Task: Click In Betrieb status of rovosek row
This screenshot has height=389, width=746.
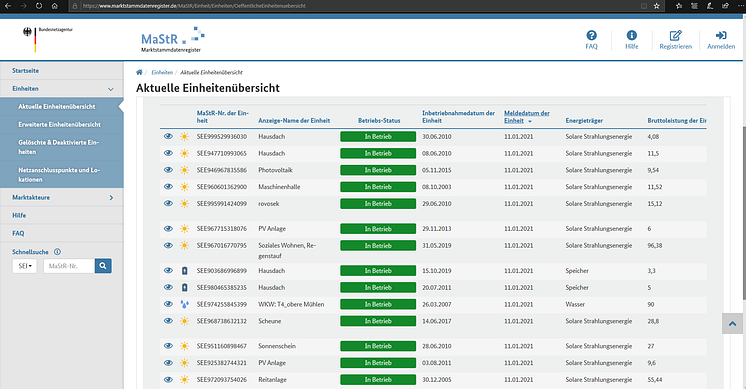Action: [x=378, y=204]
